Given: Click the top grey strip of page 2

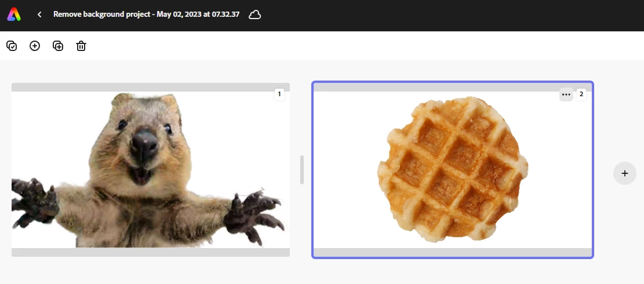Looking at the screenshot, I should [453, 87].
